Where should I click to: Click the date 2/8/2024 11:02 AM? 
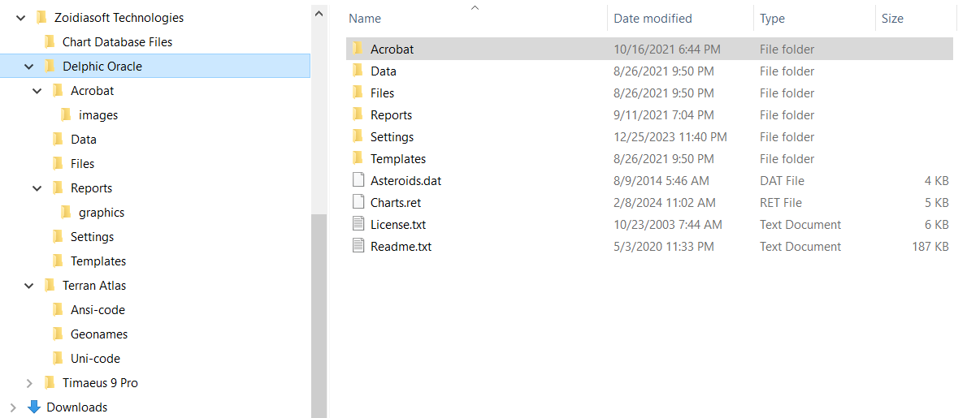(x=665, y=203)
